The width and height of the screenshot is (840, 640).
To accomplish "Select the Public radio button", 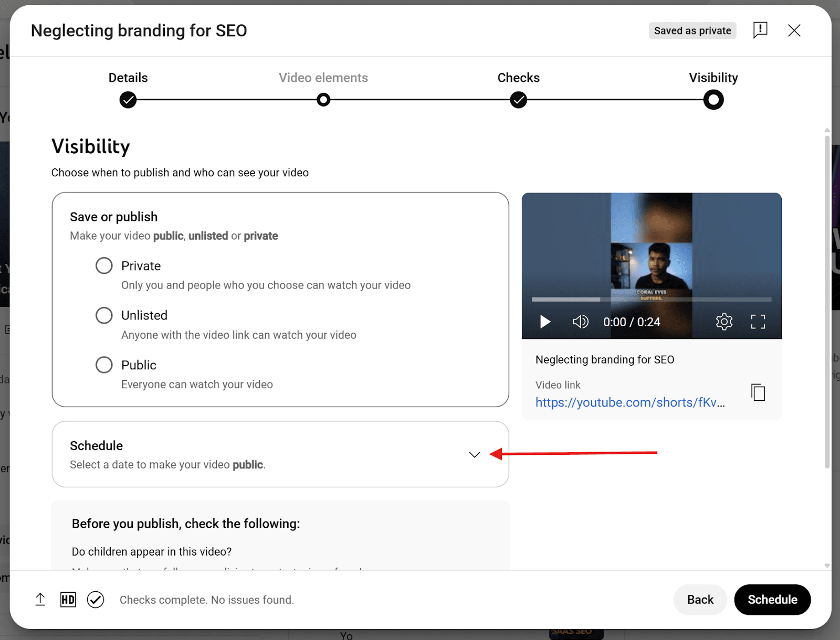I will click(104, 365).
